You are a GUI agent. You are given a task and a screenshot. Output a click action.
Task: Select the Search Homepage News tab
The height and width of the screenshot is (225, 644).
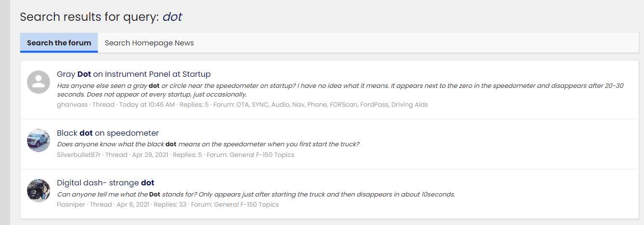149,43
